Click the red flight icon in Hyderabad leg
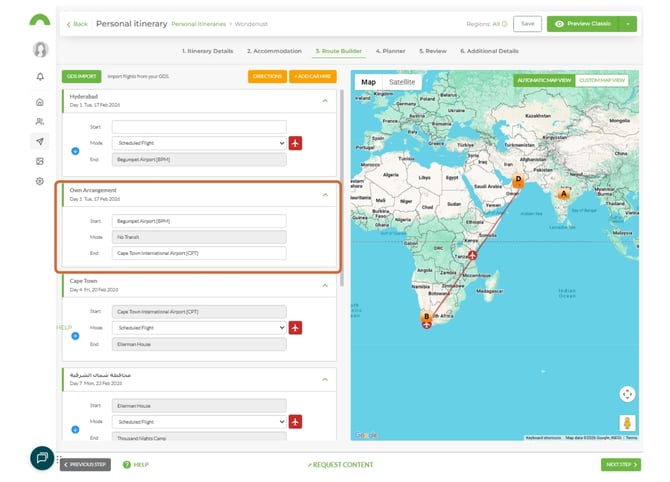670x482 pixels. pos(295,143)
